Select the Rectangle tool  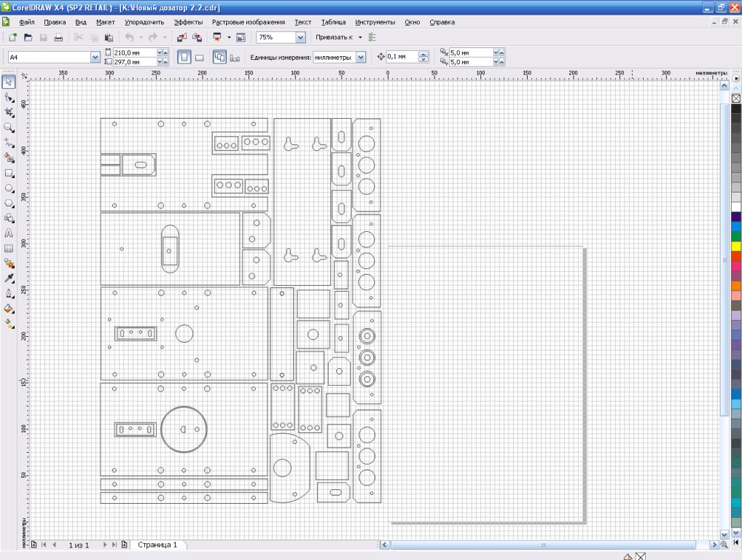click(9, 174)
